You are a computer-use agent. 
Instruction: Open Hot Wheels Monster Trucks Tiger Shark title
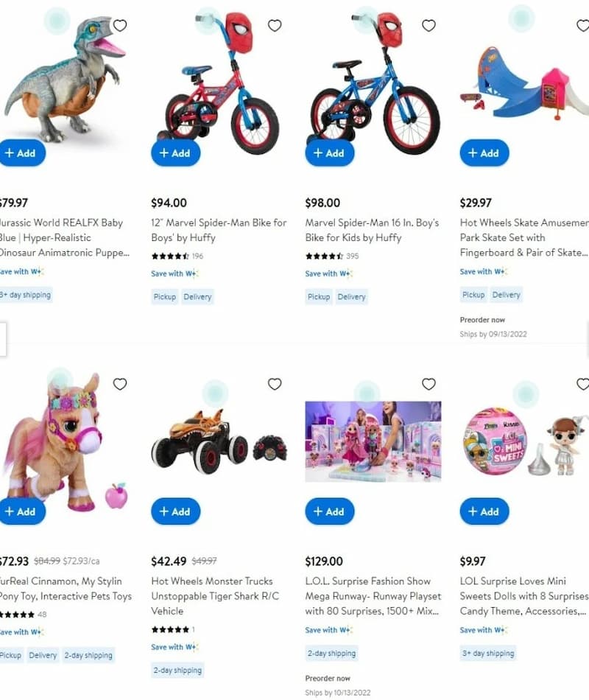click(215, 596)
